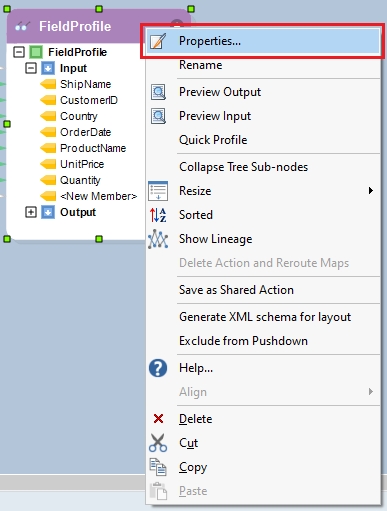Viewport: 387px width, 511px height.
Task: Choose Rename from the context menu
Action: tap(201, 65)
